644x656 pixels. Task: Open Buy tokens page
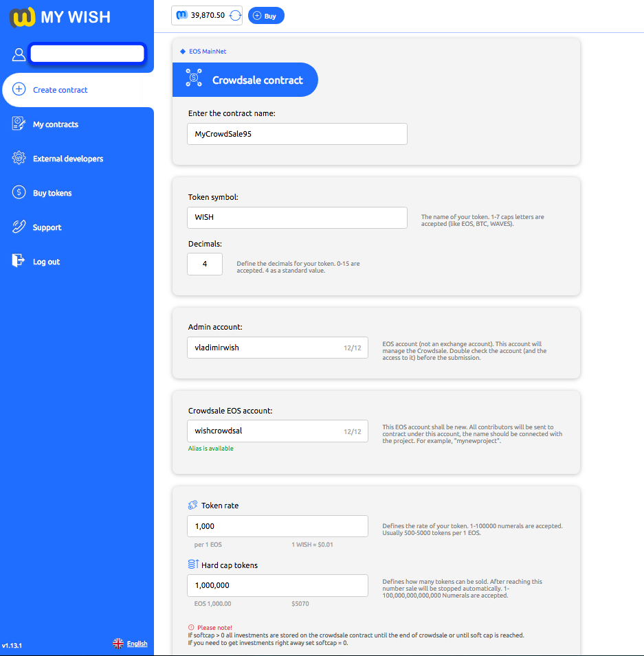click(x=52, y=193)
